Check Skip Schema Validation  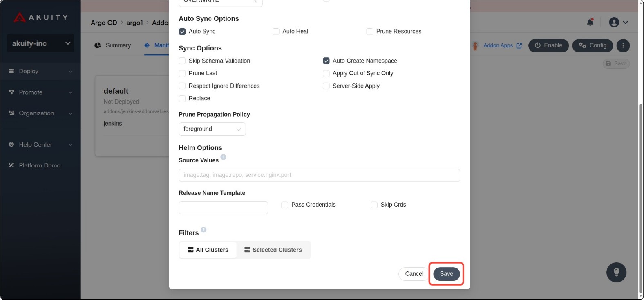point(182,61)
